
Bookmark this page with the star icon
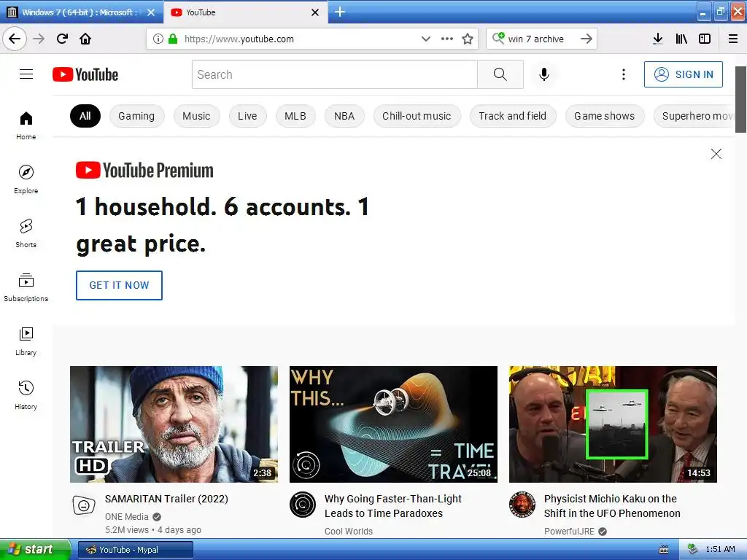tap(468, 39)
